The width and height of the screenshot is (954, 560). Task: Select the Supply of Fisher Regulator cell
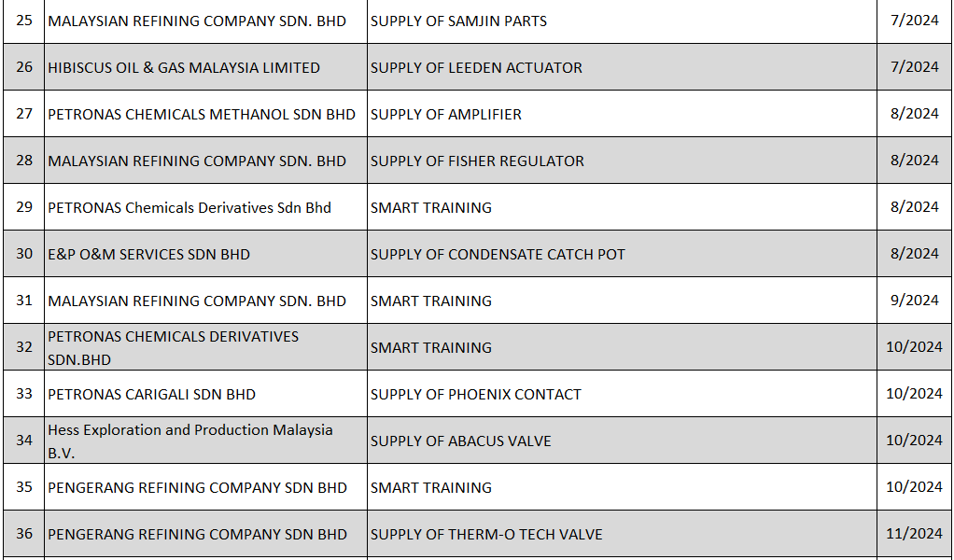[x=477, y=161]
